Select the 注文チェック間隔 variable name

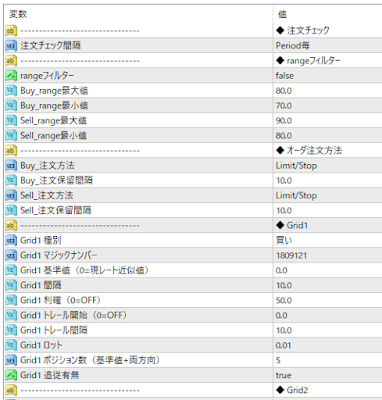(50, 46)
